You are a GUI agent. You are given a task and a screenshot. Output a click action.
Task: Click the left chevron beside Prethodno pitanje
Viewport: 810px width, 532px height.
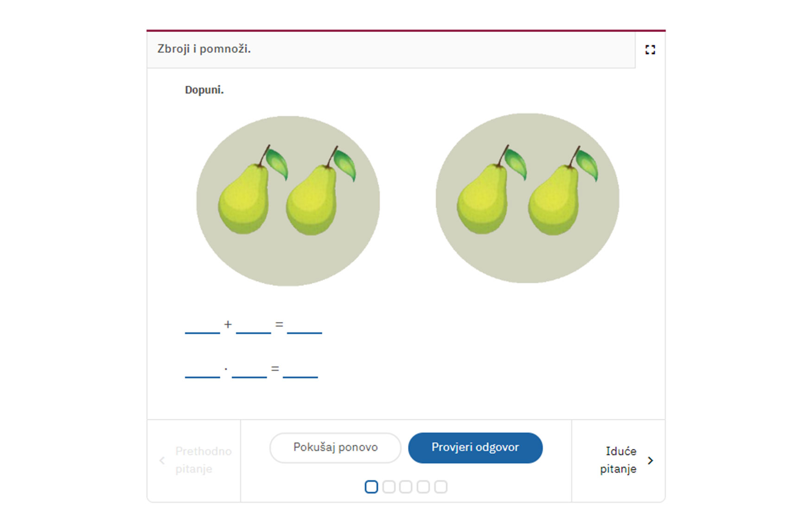(162, 460)
